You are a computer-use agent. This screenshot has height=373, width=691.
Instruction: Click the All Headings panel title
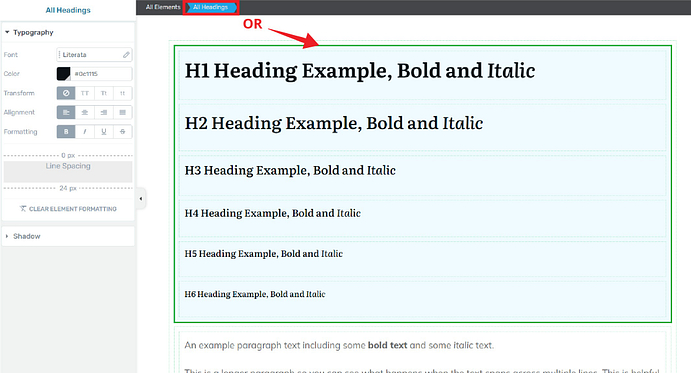pyautogui.click(x=68, y=10)
